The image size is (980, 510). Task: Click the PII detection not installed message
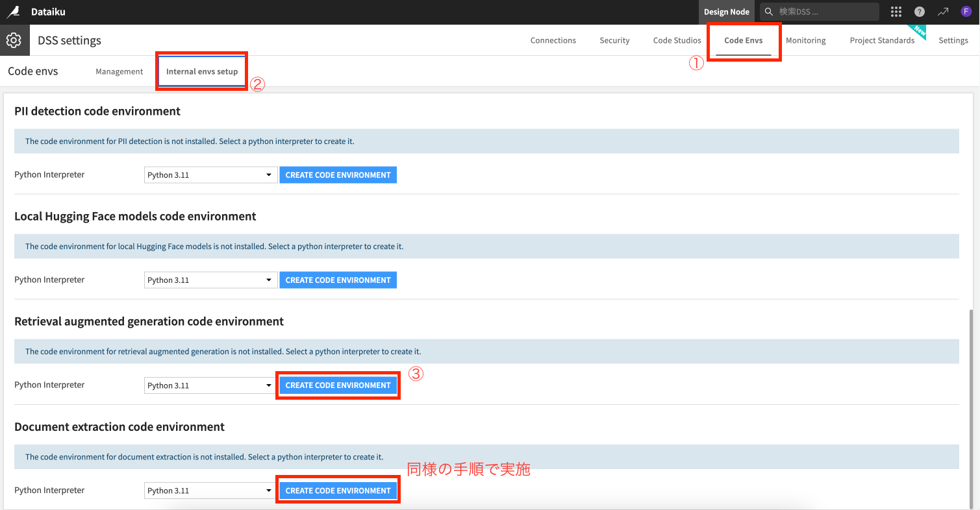coord(190,141)
